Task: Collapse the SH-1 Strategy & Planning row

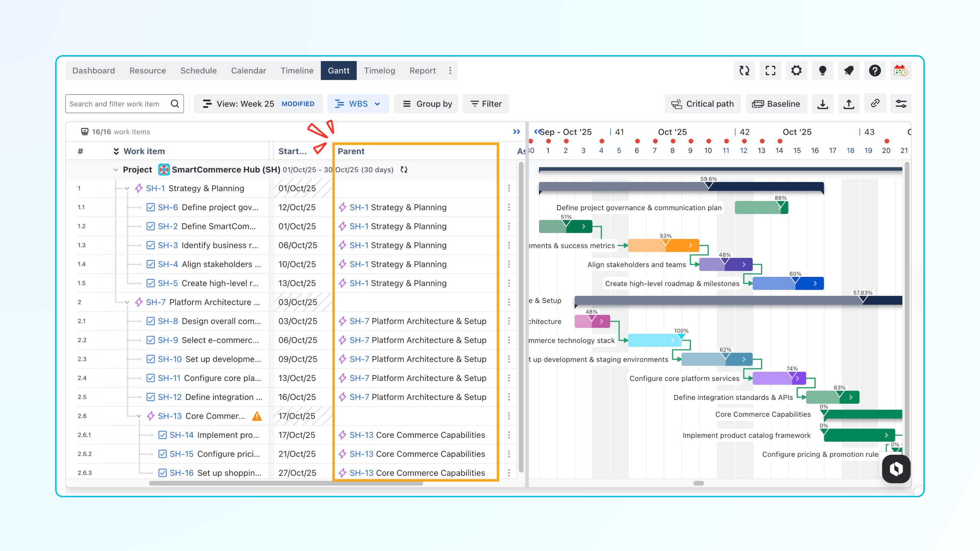Action: click(127, 189)
